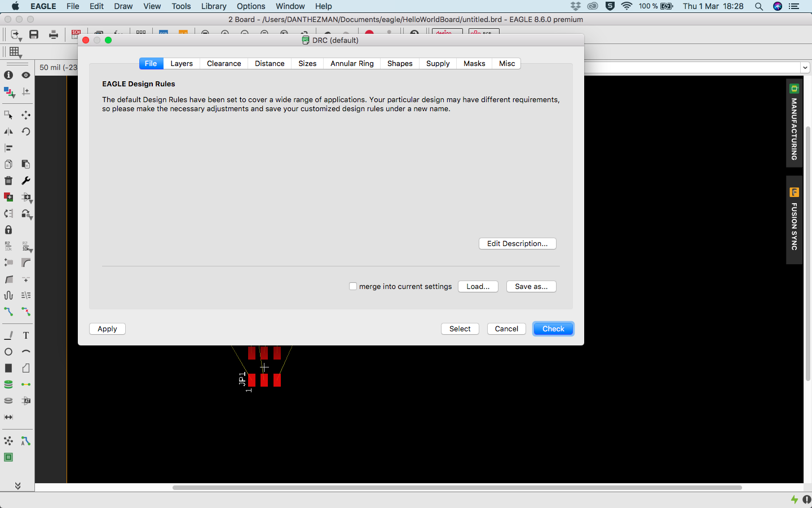This screenshot has height=508, width=812.
Task: Select the Paste tool
Action: pyautogui.click(x=26, y=164)
